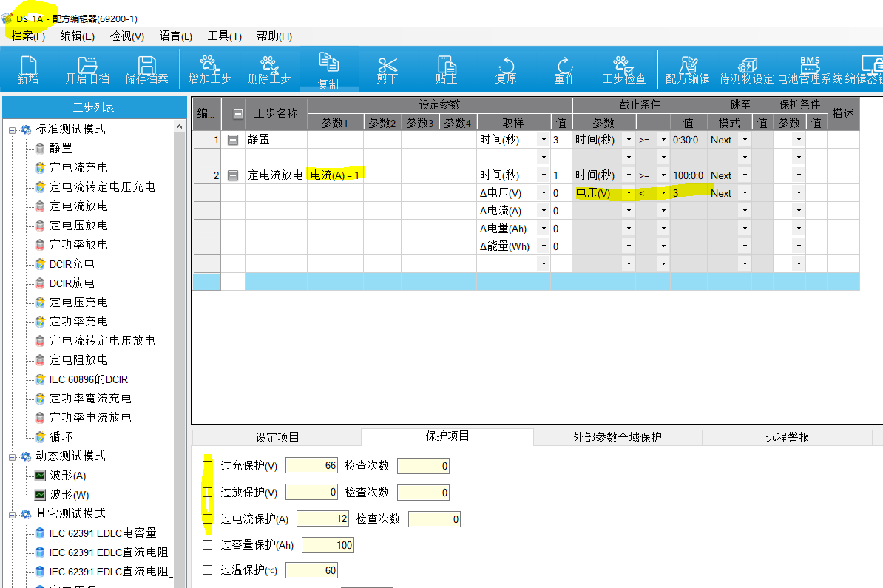Select the 定电流充电 tree item
Screen dimensions: 883x588
tap(78, 167)
